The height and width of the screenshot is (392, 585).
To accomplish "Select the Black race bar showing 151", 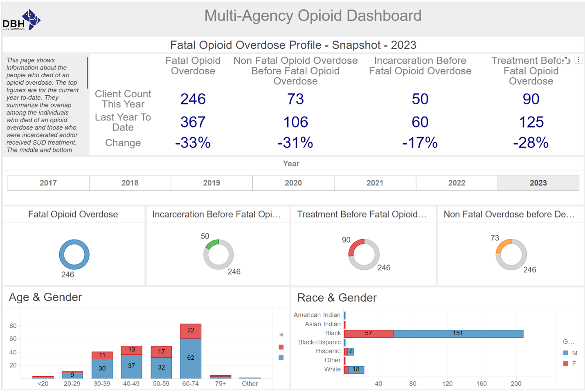I will pyautogui.click(x=458, y=334).
